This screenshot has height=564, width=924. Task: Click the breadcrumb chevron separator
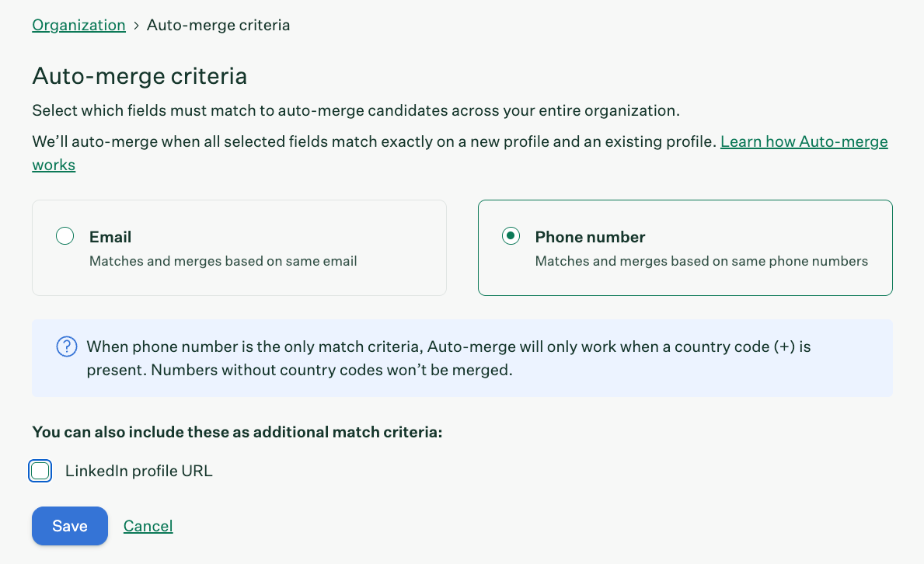(x=136, y=25)
